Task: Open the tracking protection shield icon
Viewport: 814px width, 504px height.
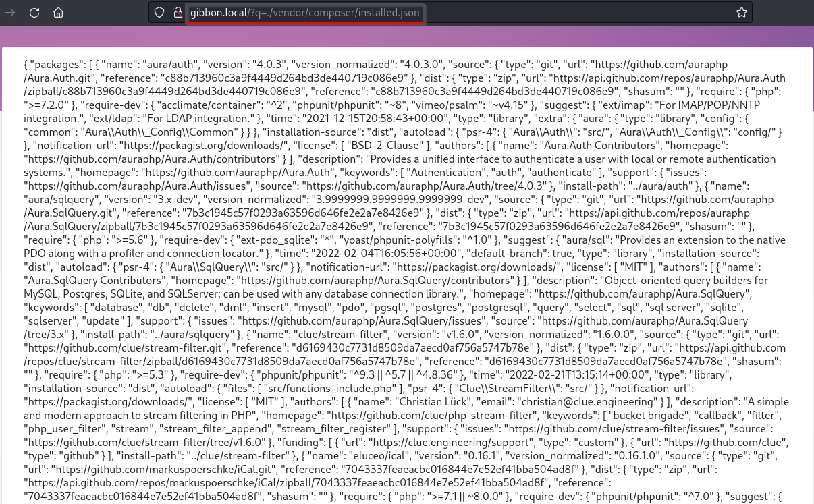Action: pos(159,12)
